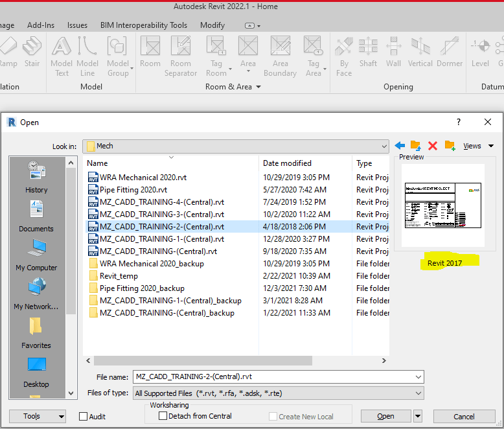
Task: Select the Dormer opening tool
Action: click(x=450, y=52)
